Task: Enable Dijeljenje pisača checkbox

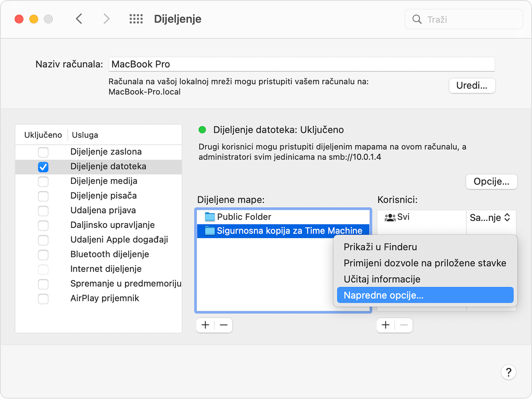Action: point(43,196)
